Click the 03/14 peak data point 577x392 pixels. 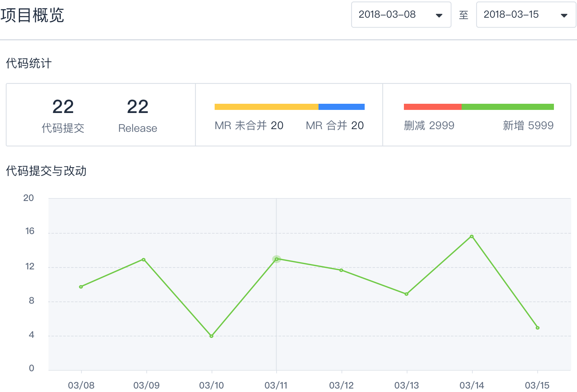(472, 236)
